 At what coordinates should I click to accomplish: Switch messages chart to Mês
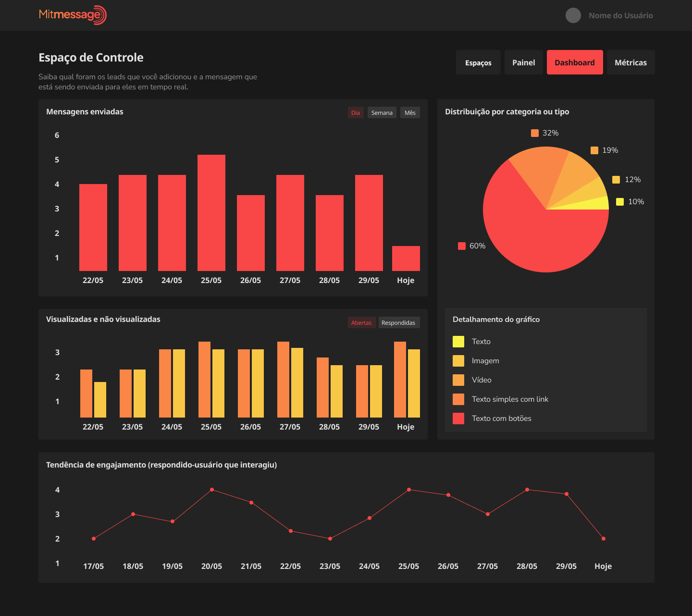pos(410,112)
